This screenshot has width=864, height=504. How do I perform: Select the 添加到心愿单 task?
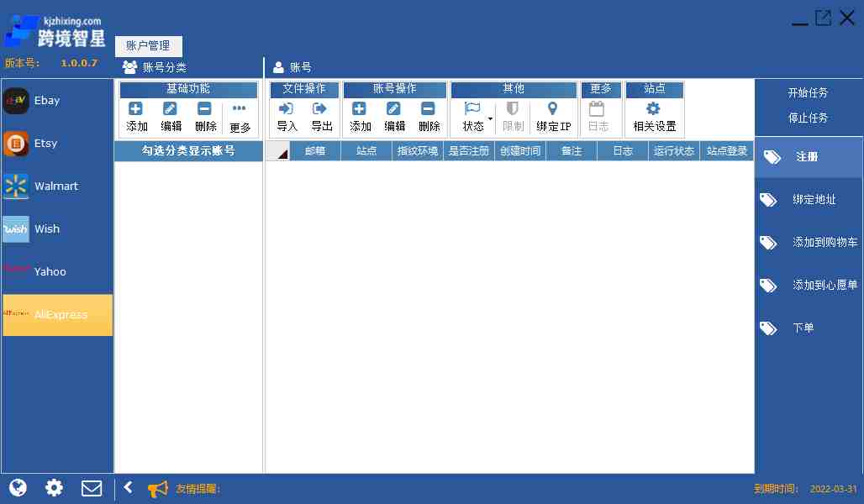click(809, 286)
